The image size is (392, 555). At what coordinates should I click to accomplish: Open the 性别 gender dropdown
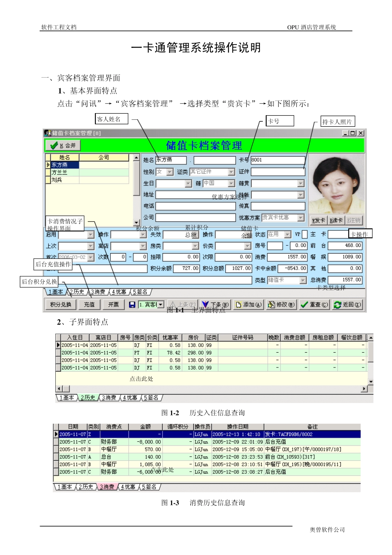pos(170,172)
